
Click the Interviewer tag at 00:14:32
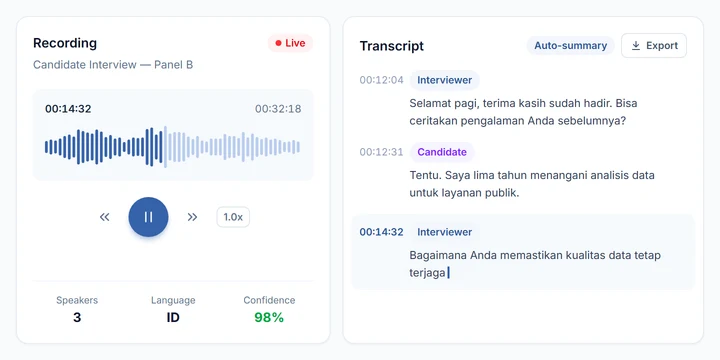coord(444,232)
